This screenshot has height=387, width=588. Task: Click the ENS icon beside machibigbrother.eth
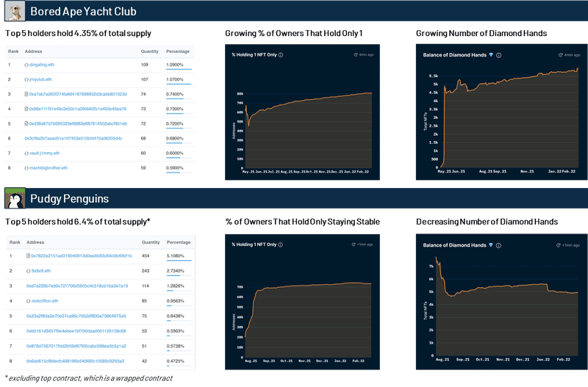coord(26,168)
